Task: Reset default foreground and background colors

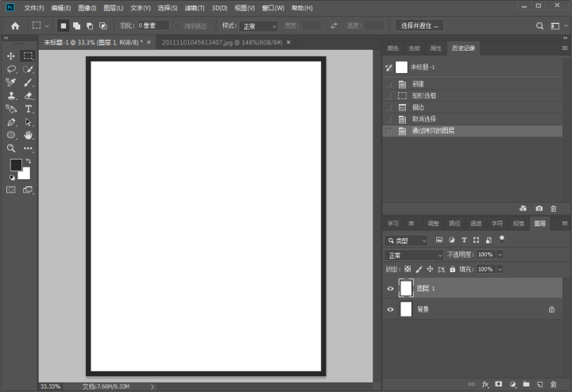Action: [12, 178]
